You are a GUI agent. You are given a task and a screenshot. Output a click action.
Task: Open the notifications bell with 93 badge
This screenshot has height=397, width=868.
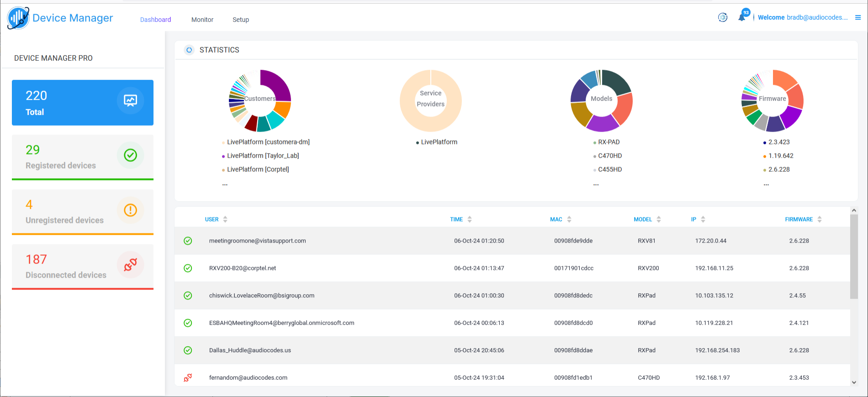(742, 17)
